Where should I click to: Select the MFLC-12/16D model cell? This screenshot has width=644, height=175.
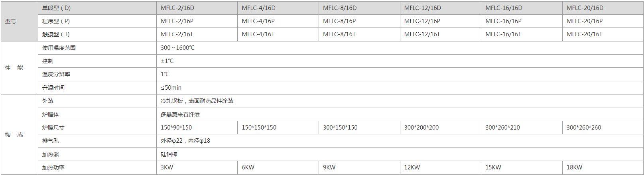pos(422,8)
